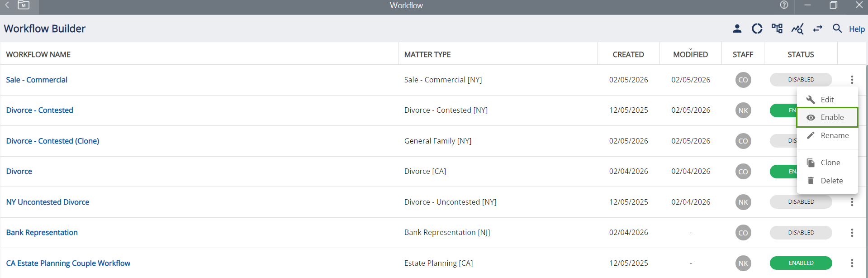Toggle the ENABLED status of CA Estate Planning Couple Workflow
The image size is (868, 278).
click(x=801, y=263)
